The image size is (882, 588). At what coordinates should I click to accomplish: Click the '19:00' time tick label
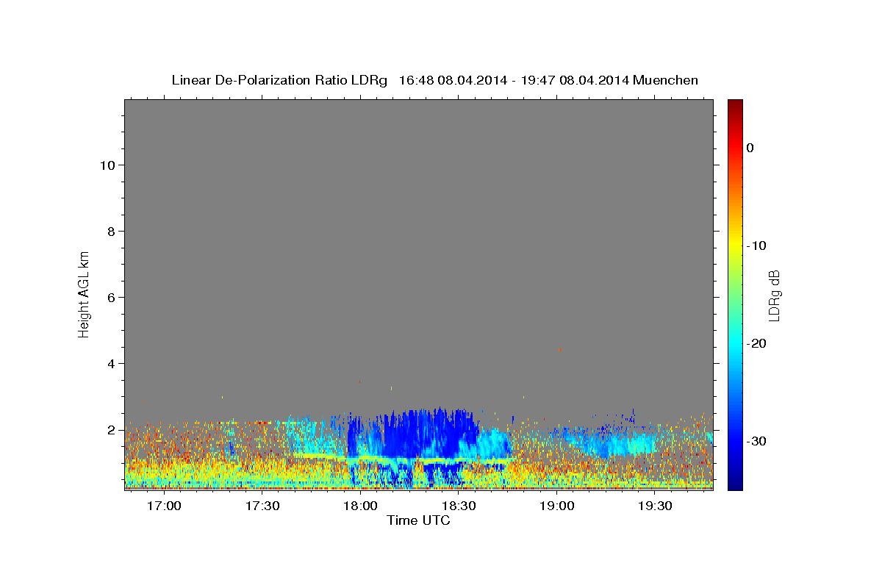557,506
